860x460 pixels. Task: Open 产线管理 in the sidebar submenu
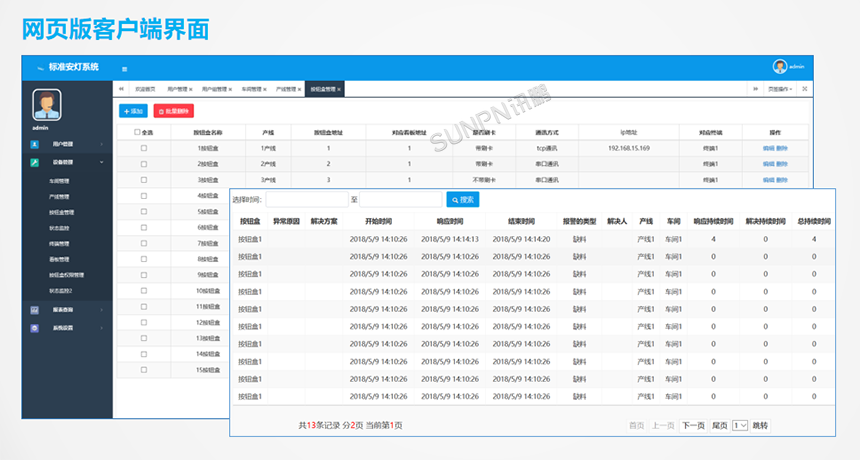pos(59,197)
